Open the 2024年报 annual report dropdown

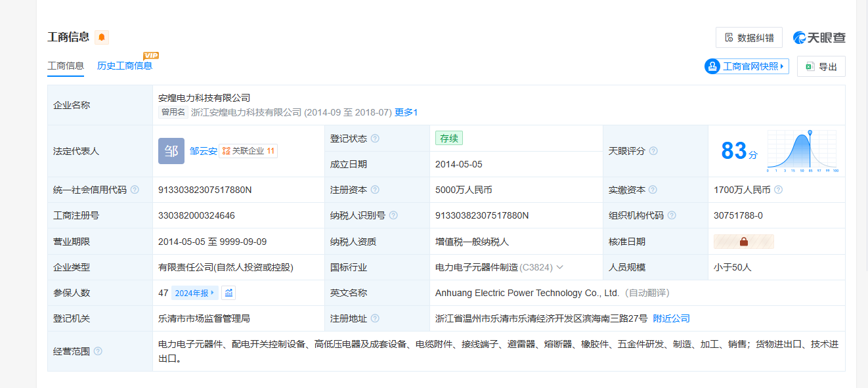[195, 293]
